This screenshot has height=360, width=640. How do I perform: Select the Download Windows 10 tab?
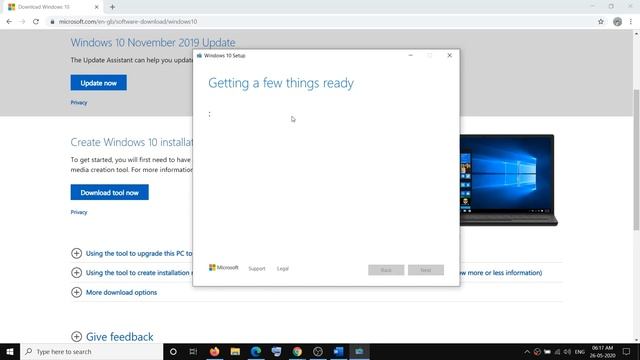point(52,7)
